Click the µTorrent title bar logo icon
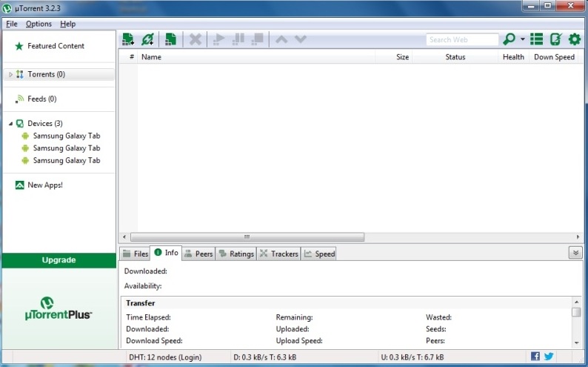Screen dimensions: 588x367 [x=7, y=8]
